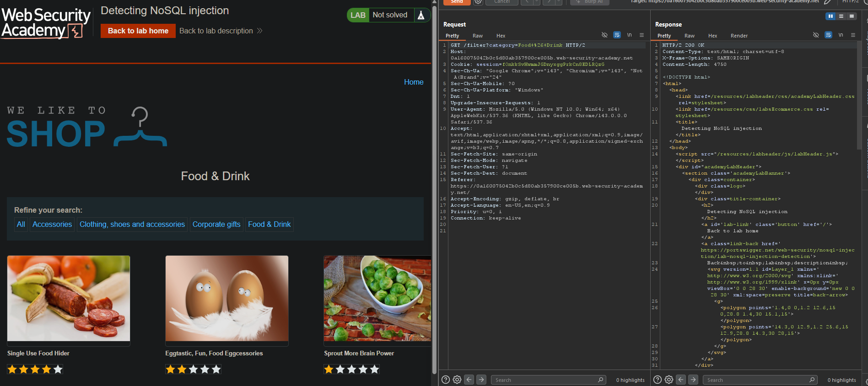This screenshot has height=386, width=868.
Task: Click the Send request button
Action: 457,2
